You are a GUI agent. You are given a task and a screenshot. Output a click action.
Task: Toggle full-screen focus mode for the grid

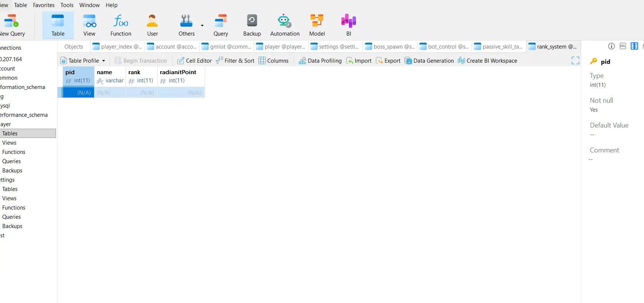[575, 60]
